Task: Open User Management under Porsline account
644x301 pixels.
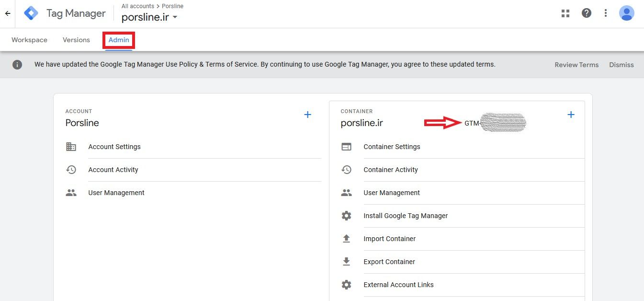Action: (x=116, y=193)
